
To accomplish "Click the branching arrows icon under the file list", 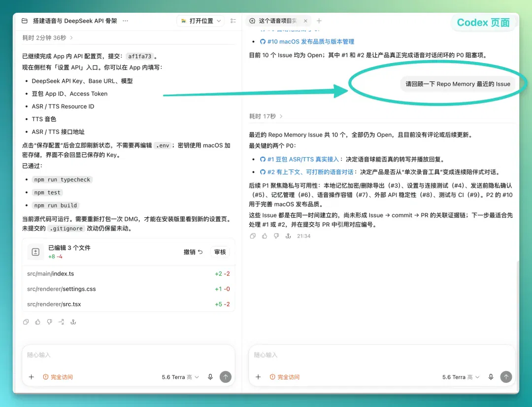I will [x=61, y=322].
